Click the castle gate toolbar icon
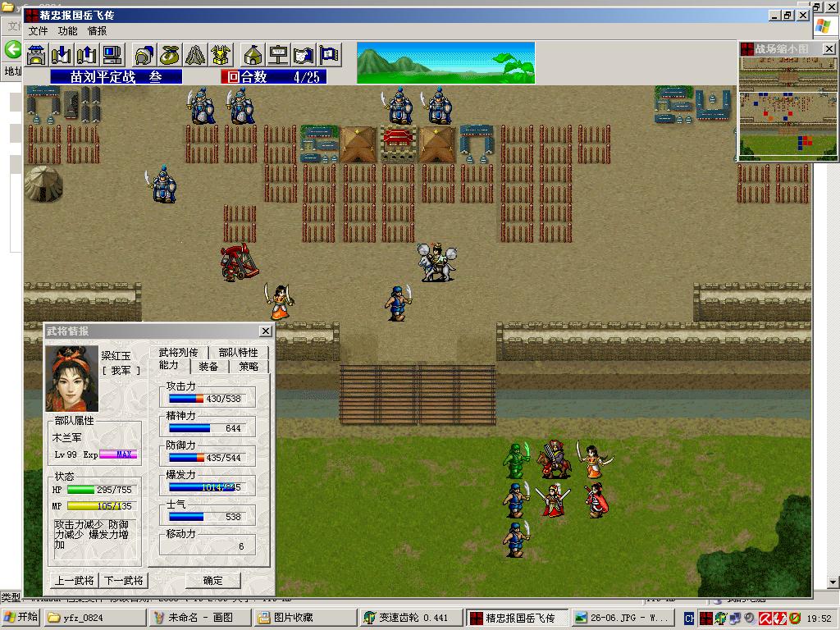 point(36,55)
